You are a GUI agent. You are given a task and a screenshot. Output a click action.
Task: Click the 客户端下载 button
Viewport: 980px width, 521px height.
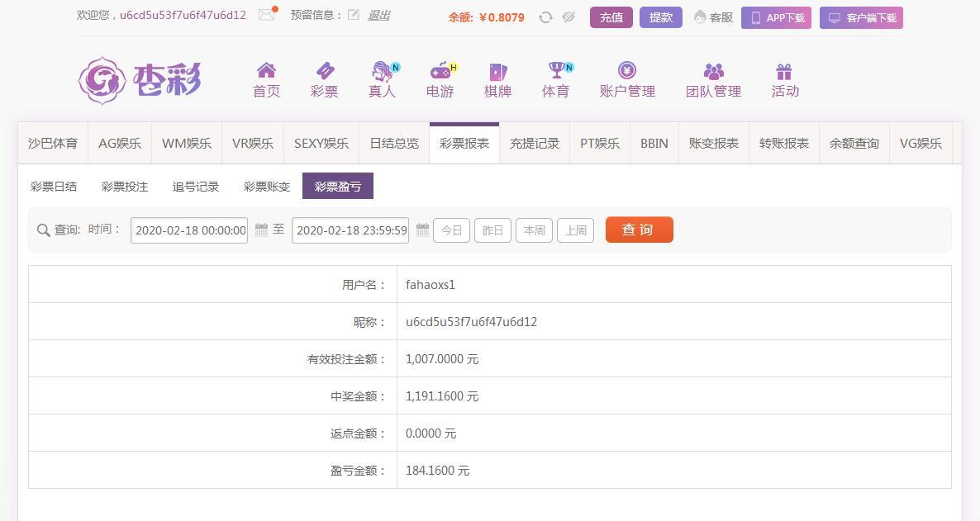861,18
